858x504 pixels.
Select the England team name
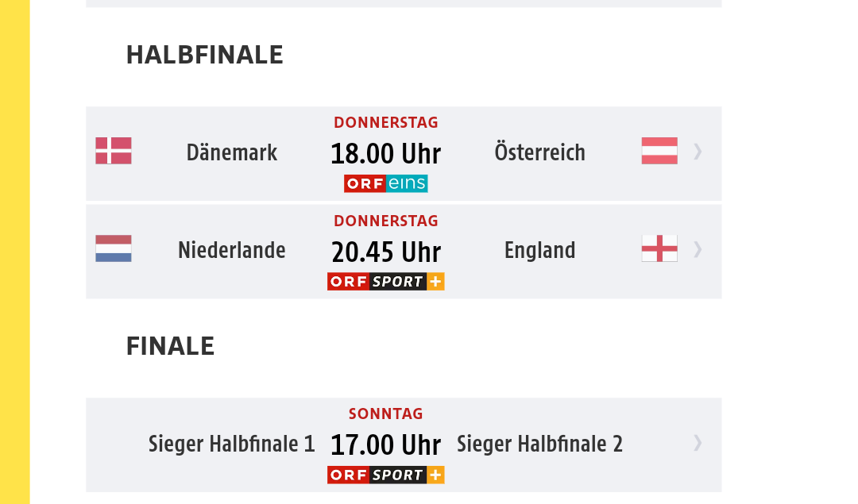coord(539,251)
